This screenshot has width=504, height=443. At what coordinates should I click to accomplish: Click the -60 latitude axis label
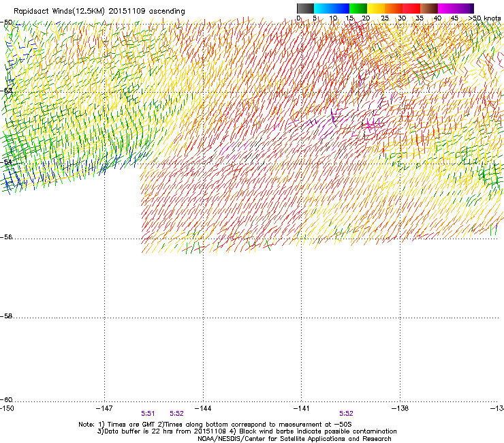(x=6, y=400)
